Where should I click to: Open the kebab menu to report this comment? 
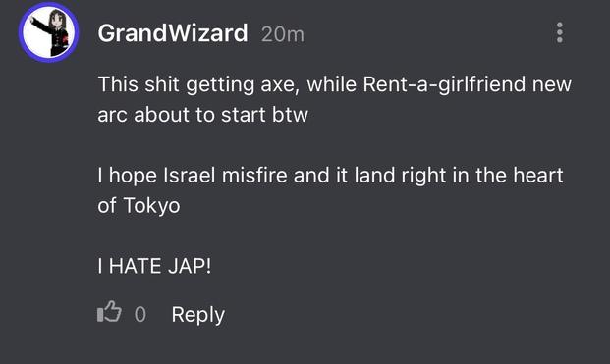560,32
